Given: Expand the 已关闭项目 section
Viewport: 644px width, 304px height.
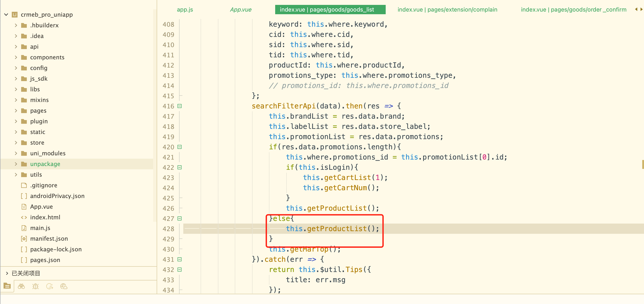Looking at the screenshot, I should [7, 273].
